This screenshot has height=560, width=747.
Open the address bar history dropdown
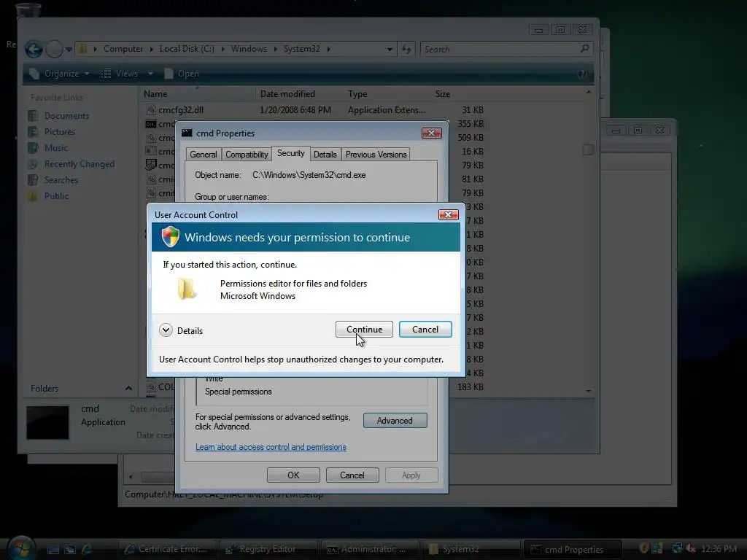click(x=390, y=49)
